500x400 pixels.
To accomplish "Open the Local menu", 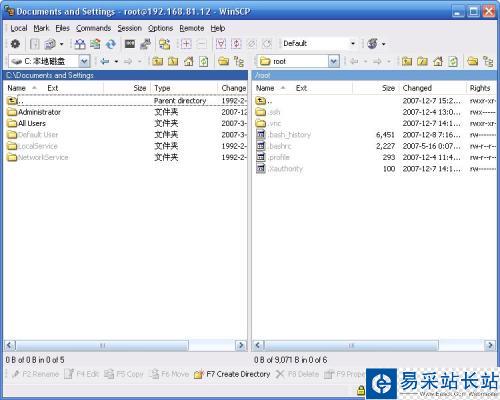I will coord(19,28).
